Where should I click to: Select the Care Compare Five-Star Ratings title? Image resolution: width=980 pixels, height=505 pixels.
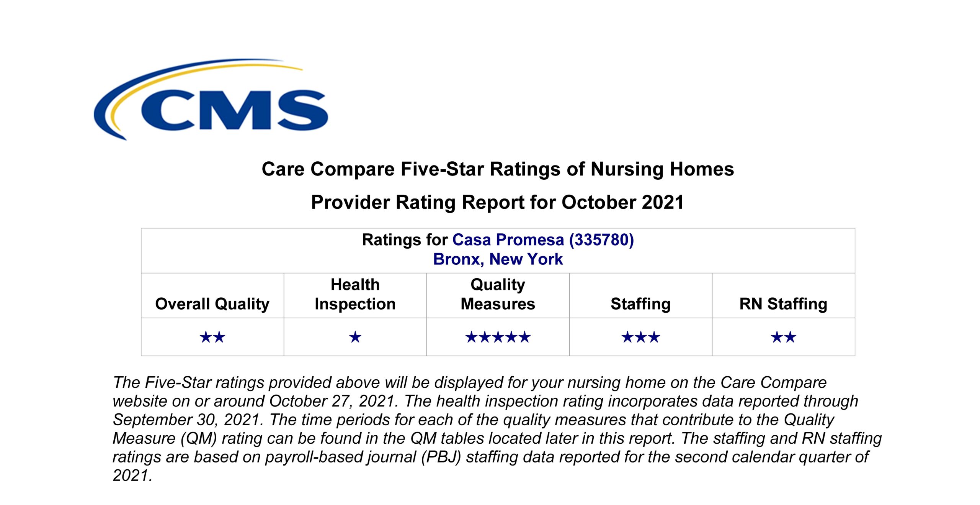(498, 169)
